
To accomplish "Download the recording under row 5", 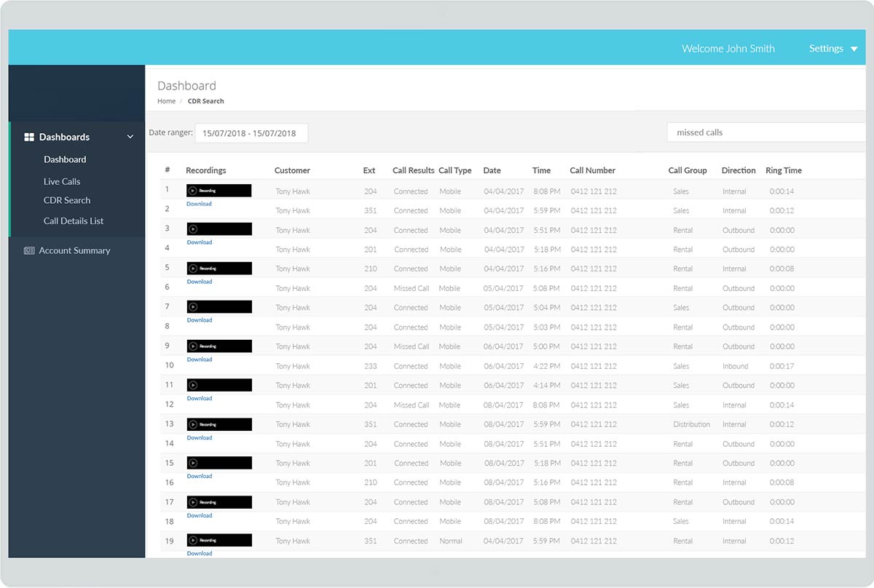I will 199,282.
